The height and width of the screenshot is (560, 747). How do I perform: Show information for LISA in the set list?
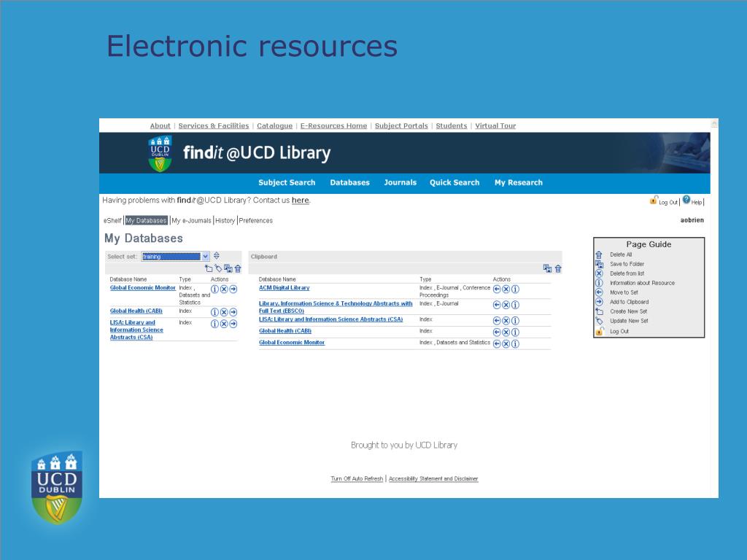[215, 324]
